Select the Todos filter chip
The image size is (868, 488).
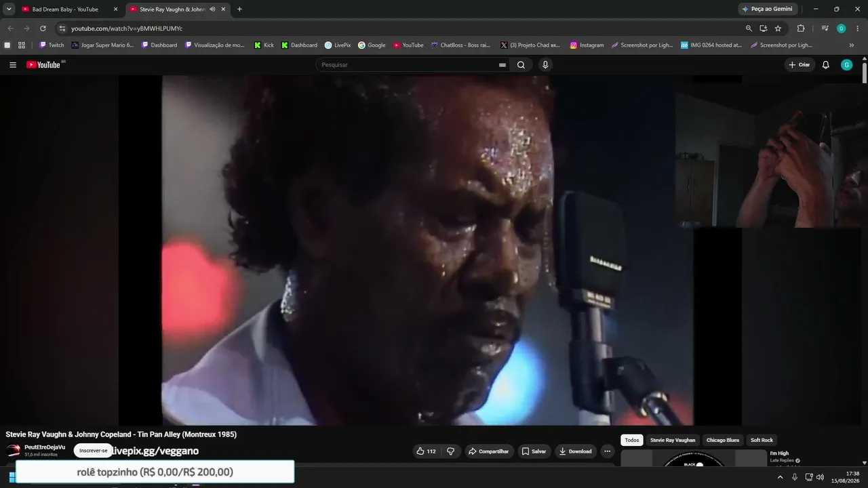pyautogui.click(x=632, y=441)
